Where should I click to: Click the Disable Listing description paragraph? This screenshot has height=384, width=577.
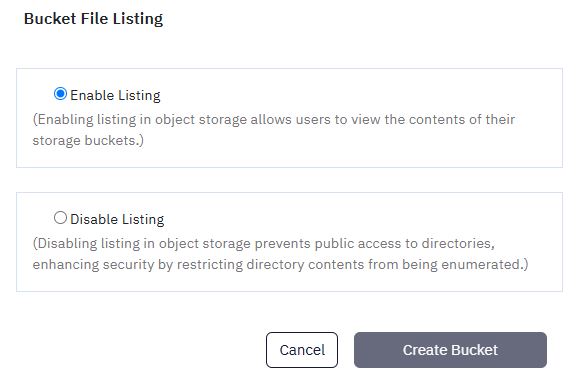280,254
